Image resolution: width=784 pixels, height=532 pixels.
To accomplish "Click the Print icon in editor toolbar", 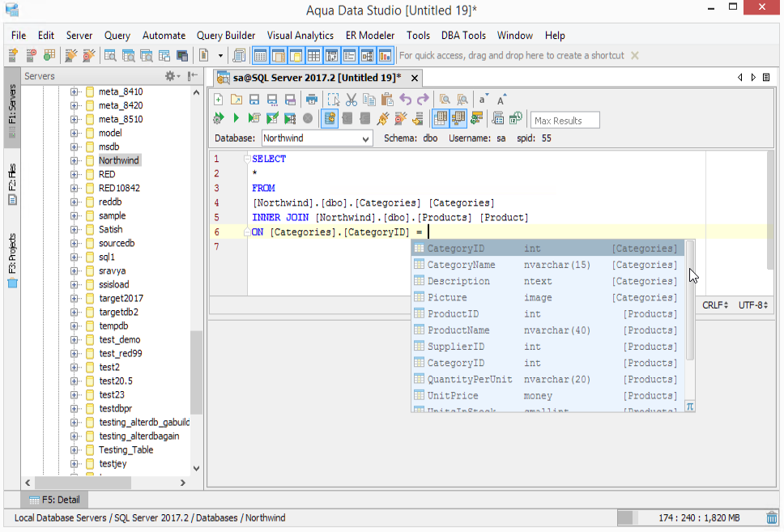I will click(x=312, y=100).
